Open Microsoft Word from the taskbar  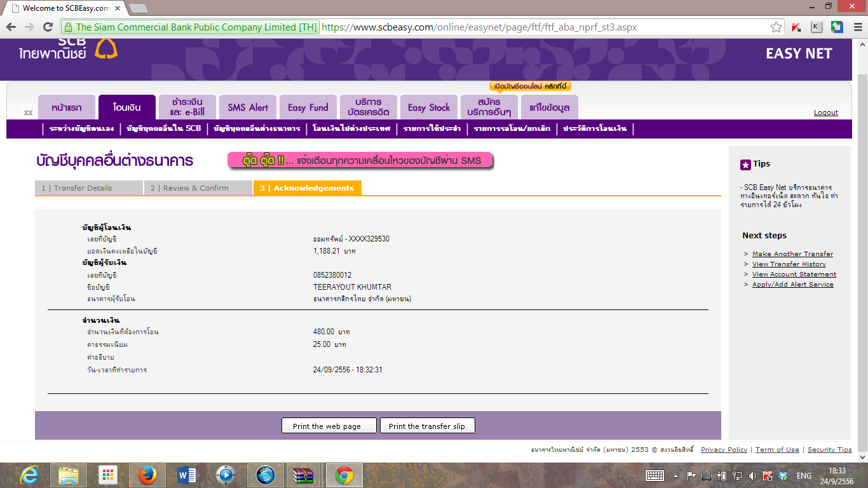(187, 475)
